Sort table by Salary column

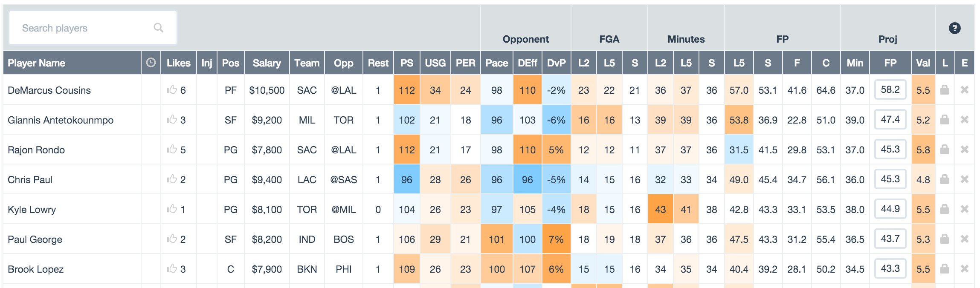point(267,63)
